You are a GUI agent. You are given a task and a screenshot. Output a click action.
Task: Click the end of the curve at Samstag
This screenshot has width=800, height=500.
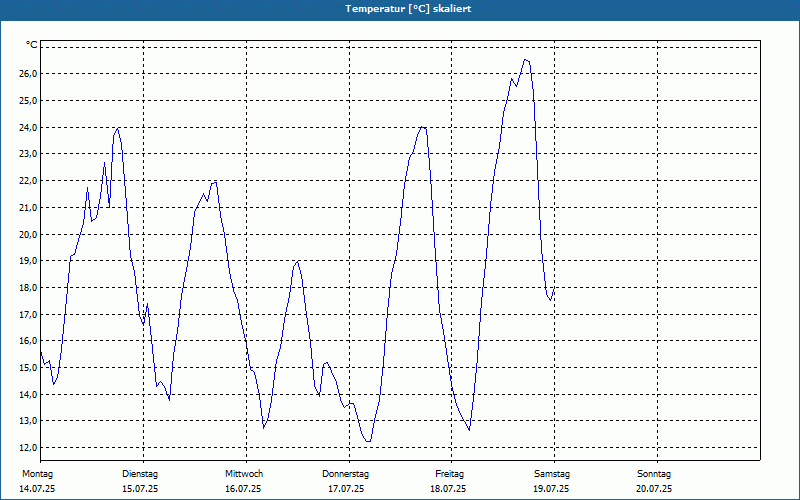[554, 288]
